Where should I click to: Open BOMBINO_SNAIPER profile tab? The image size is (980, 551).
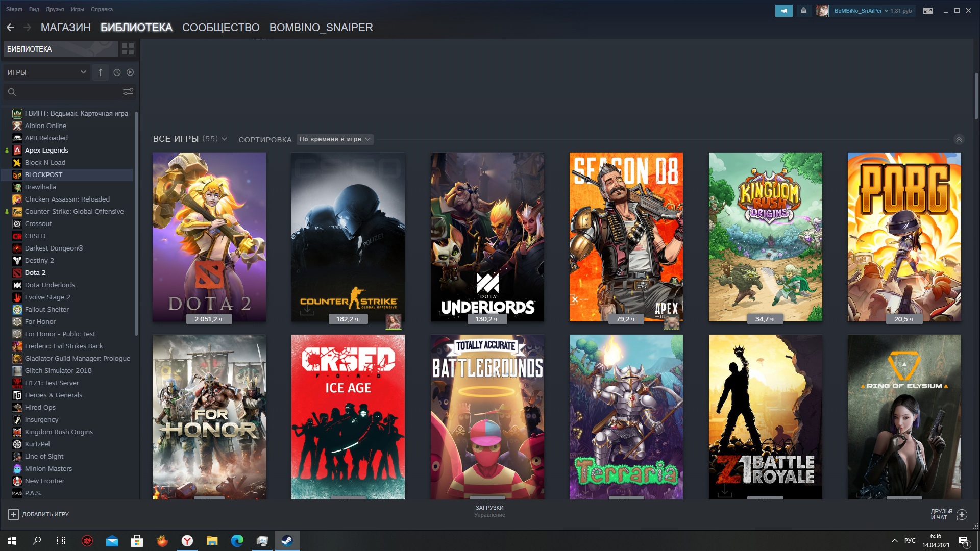click(321, 28)
